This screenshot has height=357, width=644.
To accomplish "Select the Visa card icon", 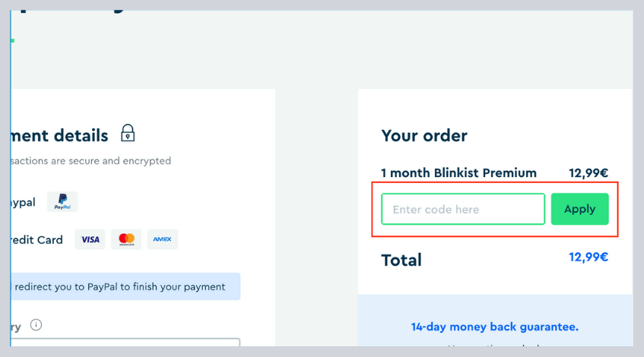I will pos(90,239).
